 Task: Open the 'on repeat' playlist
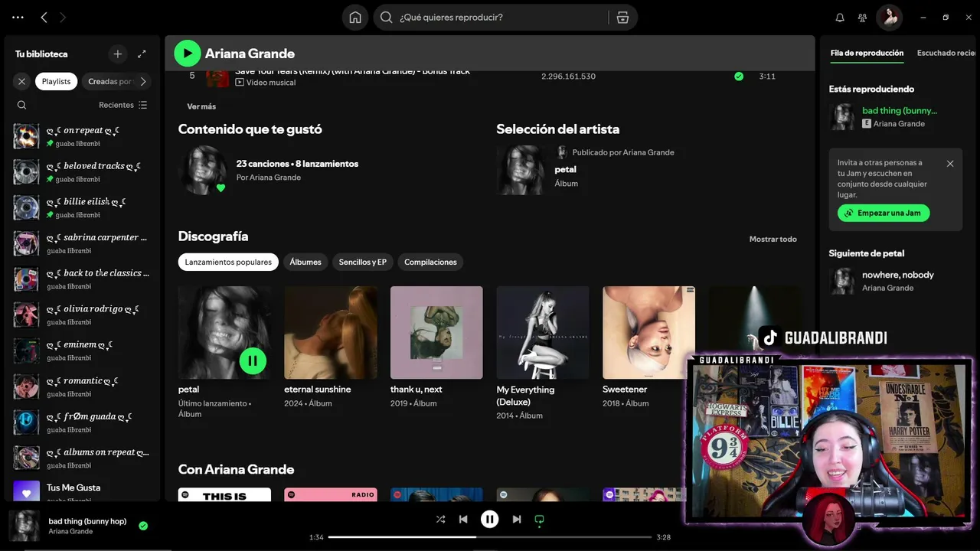click(82, 136)
